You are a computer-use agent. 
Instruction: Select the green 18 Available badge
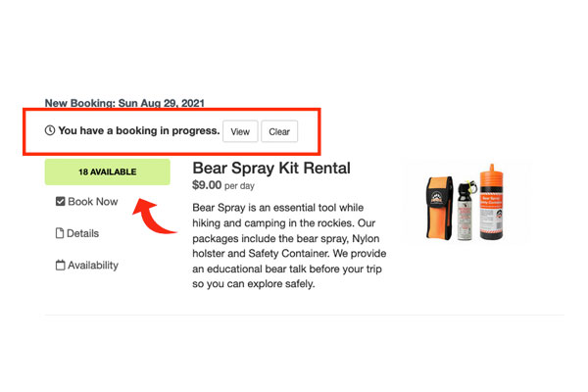pyautogui.click(x=107, y=172)
